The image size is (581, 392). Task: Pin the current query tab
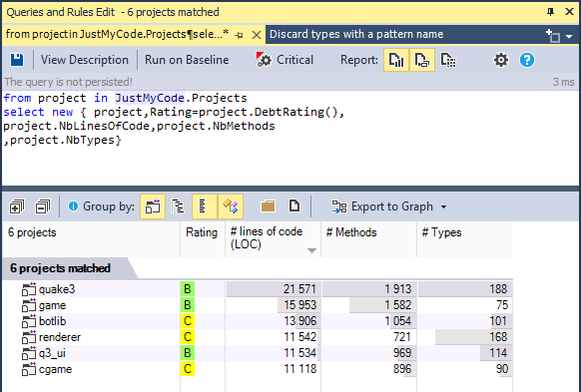[x=239, y=35]
